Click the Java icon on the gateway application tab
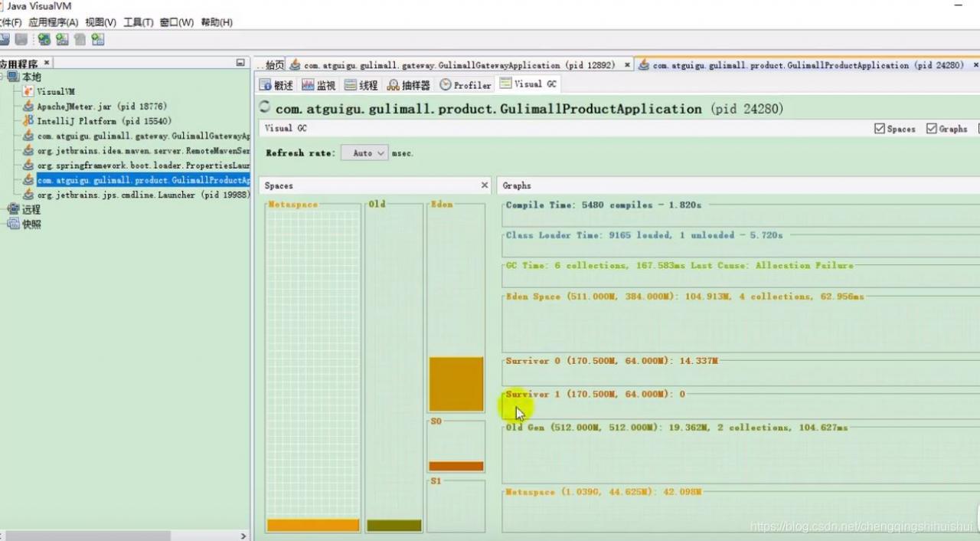980x541 pixels. (x=296, y=65)
